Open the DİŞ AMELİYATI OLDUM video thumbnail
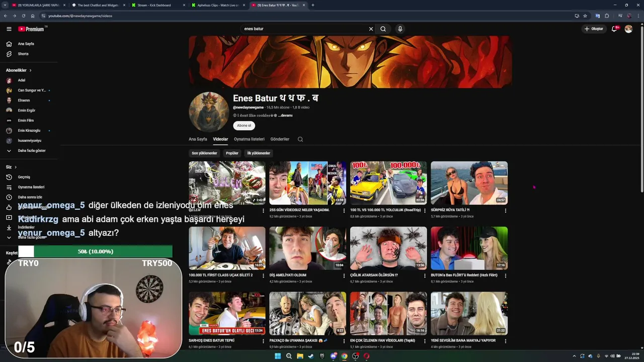Image resolution: width=644 pixels, height=362 pixels. tap(307, 248)
